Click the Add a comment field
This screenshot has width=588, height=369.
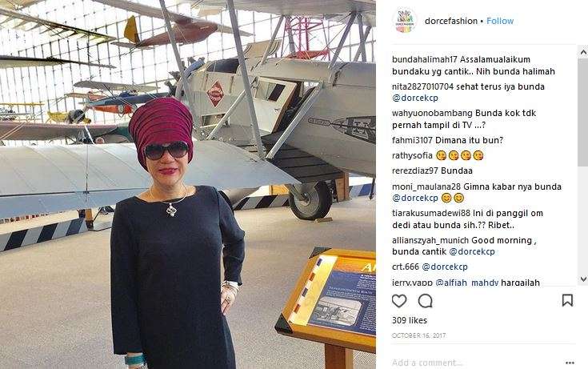tap(476, 363)
